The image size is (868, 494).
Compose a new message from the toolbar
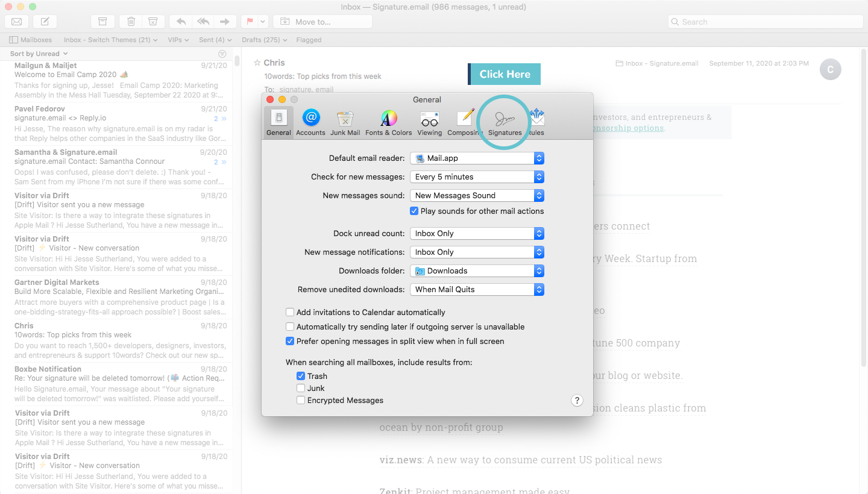pyautogui.click(x=44, y=21)
